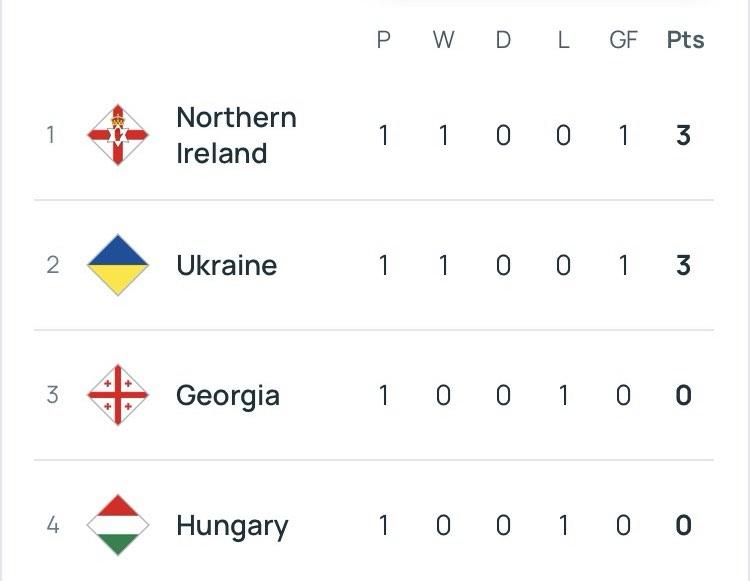Select the Hungary team name
750x581 pixels.
coord(232,526)
